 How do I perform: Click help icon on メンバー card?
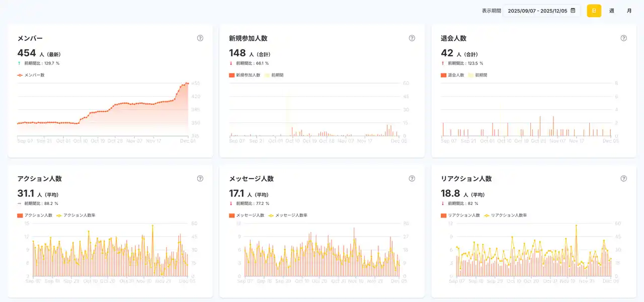point(200,38)
